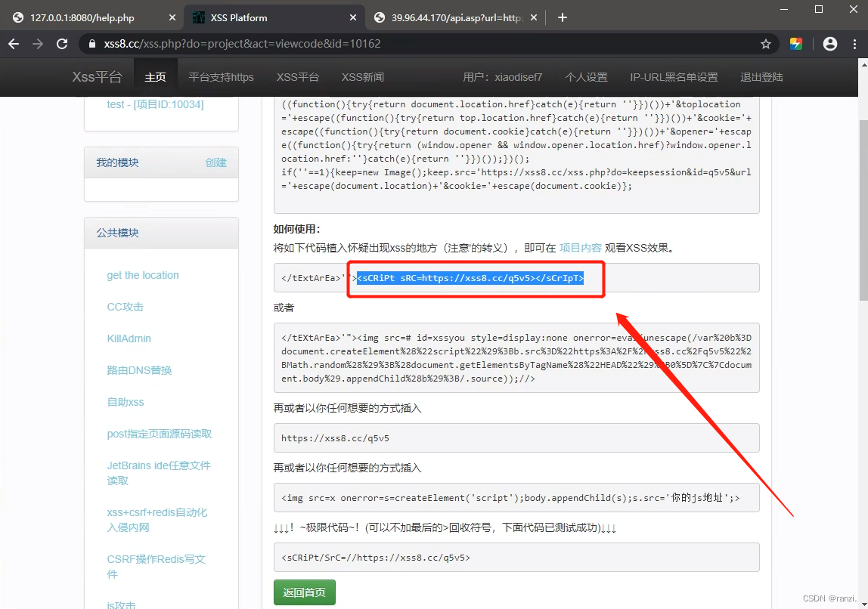
Task: Click the highlighted sCRiPt sRC payload text
Action: click(x=470, y=278)
